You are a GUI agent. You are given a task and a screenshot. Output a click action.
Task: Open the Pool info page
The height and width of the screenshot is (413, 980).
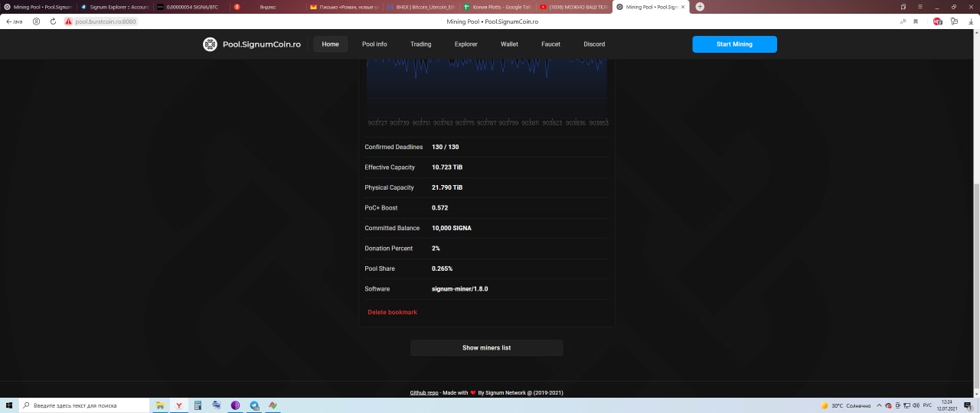click(x=374, y=44)
